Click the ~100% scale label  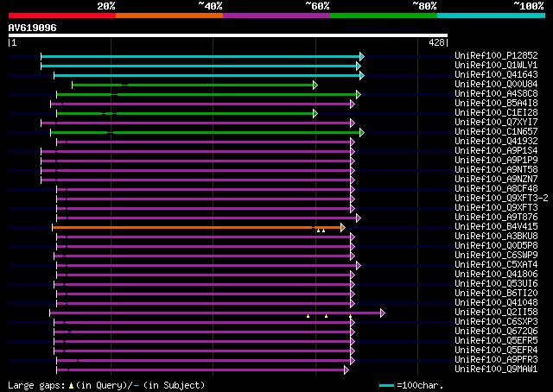pos(529,6)
